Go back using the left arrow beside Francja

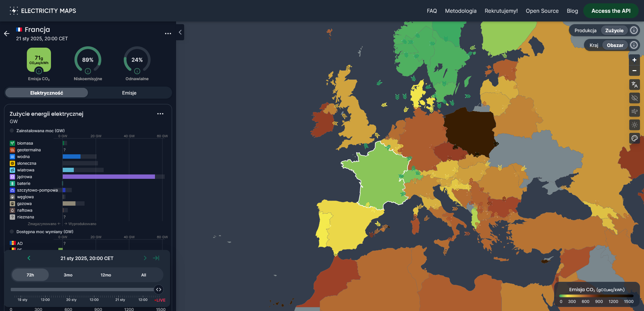click(7, 34)
